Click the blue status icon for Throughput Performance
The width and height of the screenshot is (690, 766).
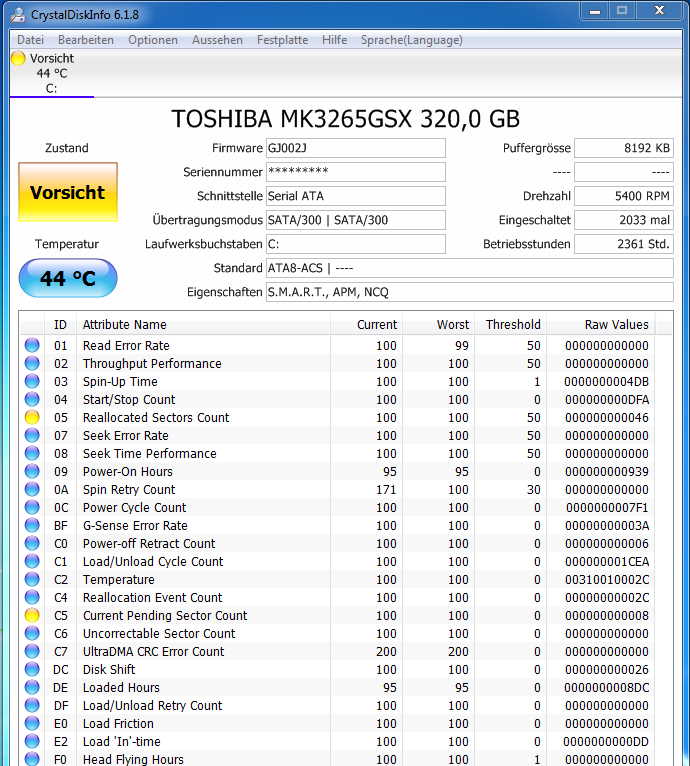(32, 363)
